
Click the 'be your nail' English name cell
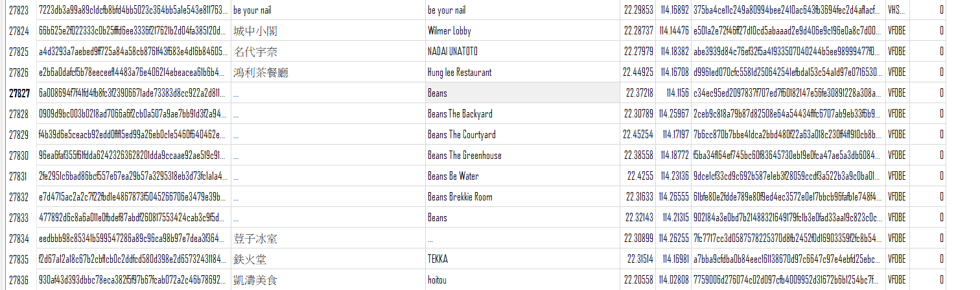click(x=522, y=10)
